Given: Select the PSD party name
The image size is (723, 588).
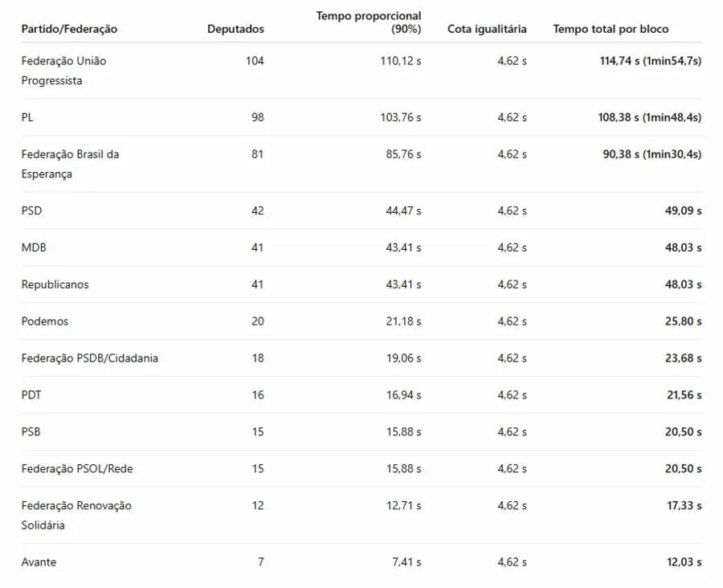Looking at the screenshot, I should tap(31, 210).
